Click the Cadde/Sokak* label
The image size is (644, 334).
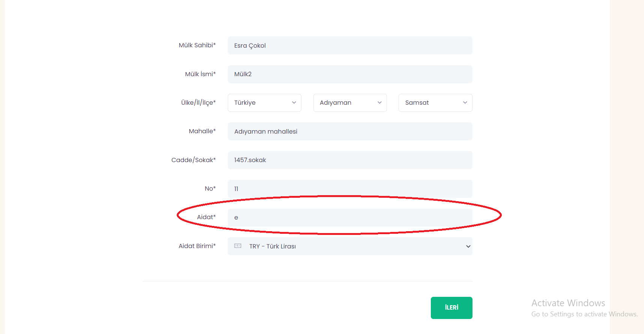[193, 160]
